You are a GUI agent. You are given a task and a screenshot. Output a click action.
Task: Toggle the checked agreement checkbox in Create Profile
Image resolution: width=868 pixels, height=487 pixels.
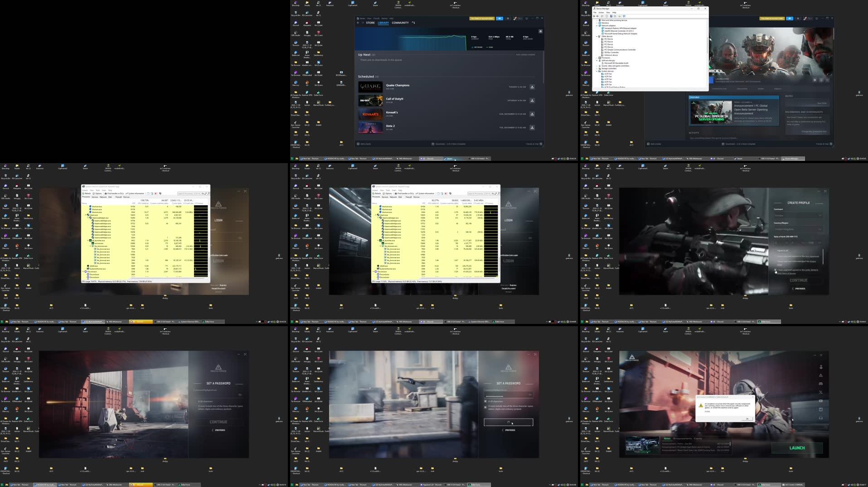click(x=776, y=270)
